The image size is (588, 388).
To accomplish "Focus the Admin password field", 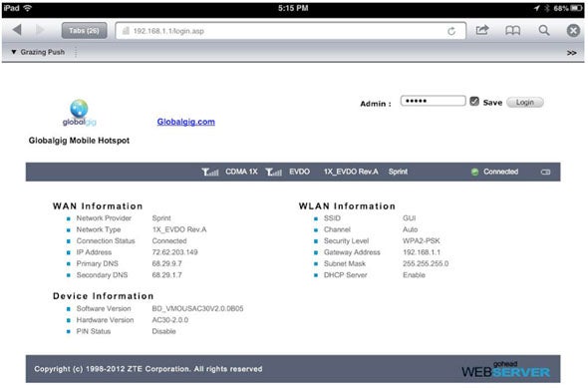I will [434, 101].
